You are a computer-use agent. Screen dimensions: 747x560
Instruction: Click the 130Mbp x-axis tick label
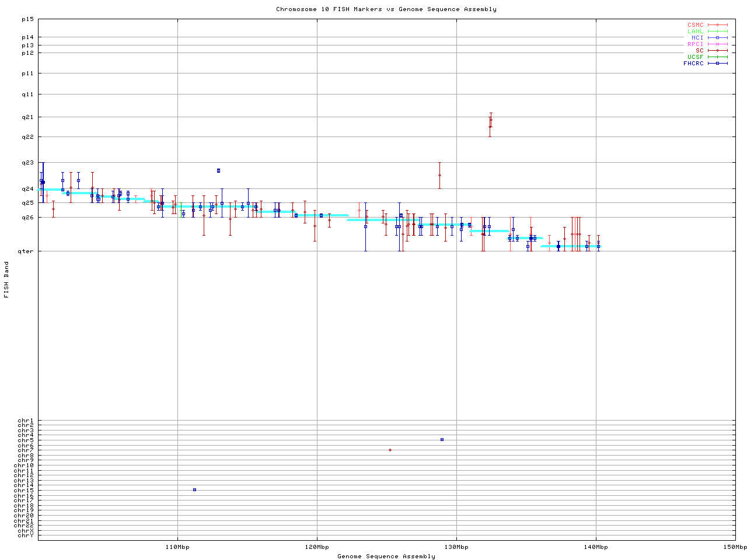(x=456, y=547)
